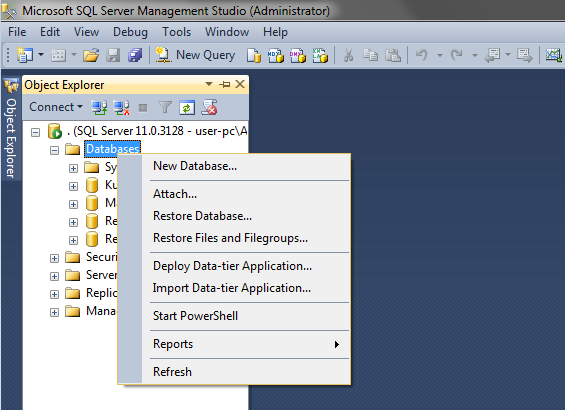Image resolution: width=565 pixels, height=410 pixels.
Task: Click the Save All icon
Action: [135, 55]
